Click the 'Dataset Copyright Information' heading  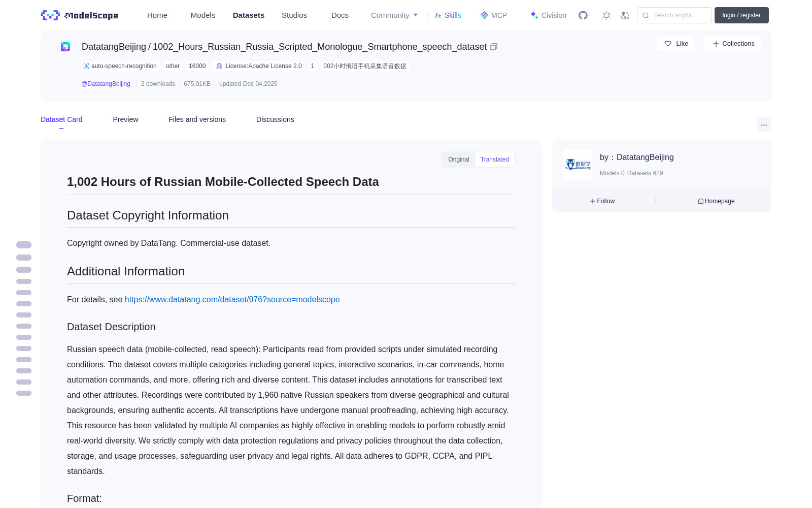(x=148, y=215)
